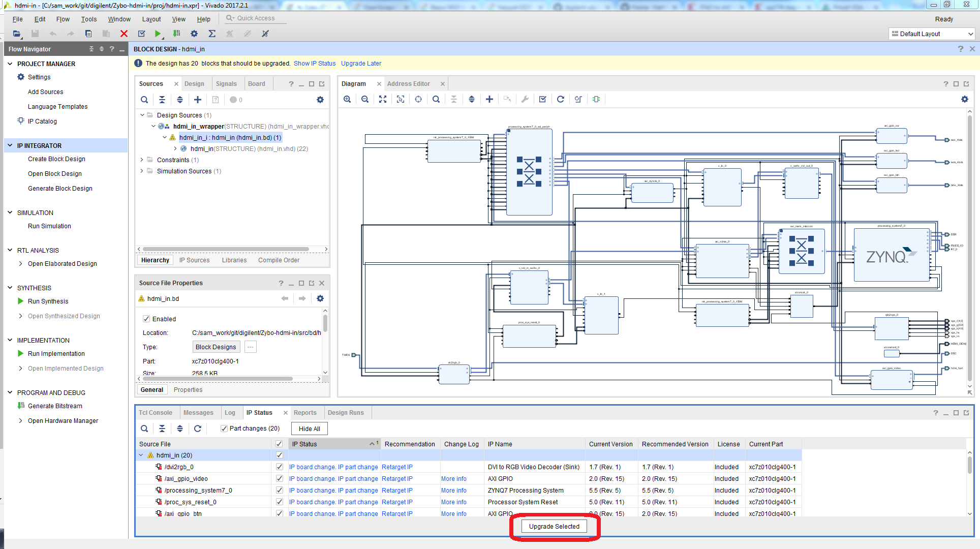Expand the Constraints (1) folder
The width and height of the screenshot is (980, 549).
point(142,160)
